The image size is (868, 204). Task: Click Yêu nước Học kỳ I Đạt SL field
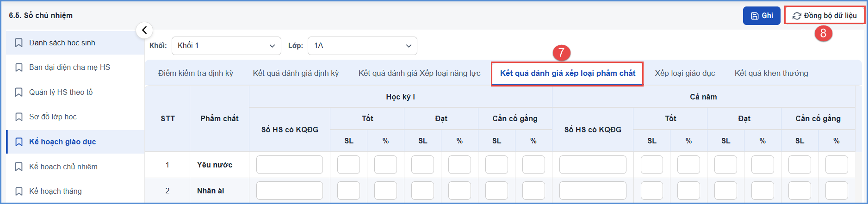[x=422, y=165]
